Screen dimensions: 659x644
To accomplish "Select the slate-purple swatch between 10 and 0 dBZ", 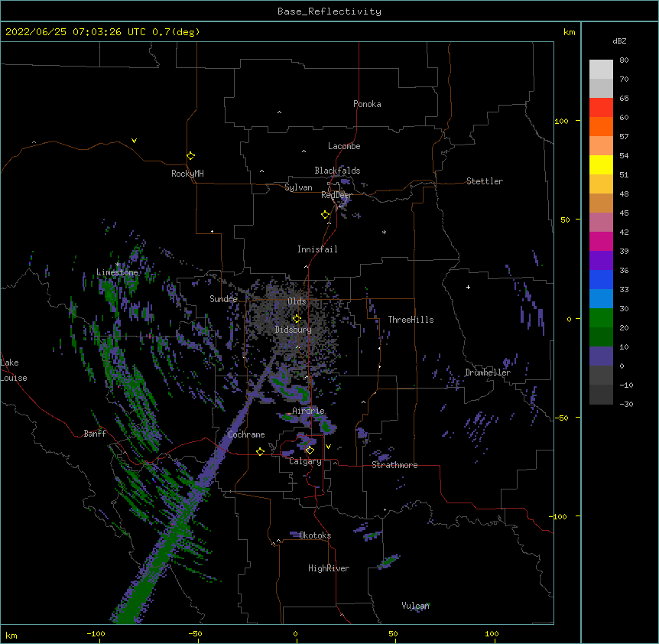I will (601, 356).
